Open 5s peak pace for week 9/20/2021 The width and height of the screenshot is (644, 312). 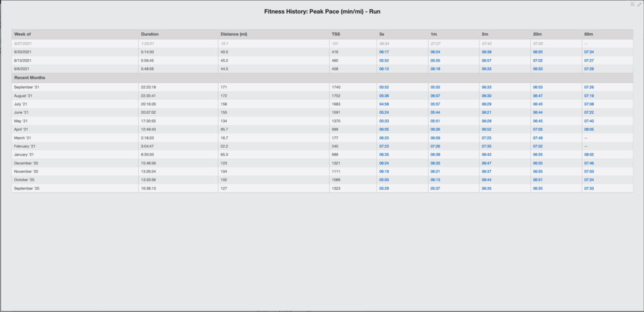[384, 52]
